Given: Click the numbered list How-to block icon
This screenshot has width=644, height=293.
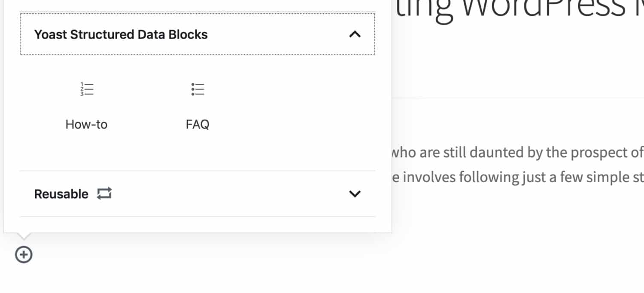Looking at the screenshot, I should click(x=86, y=89).
